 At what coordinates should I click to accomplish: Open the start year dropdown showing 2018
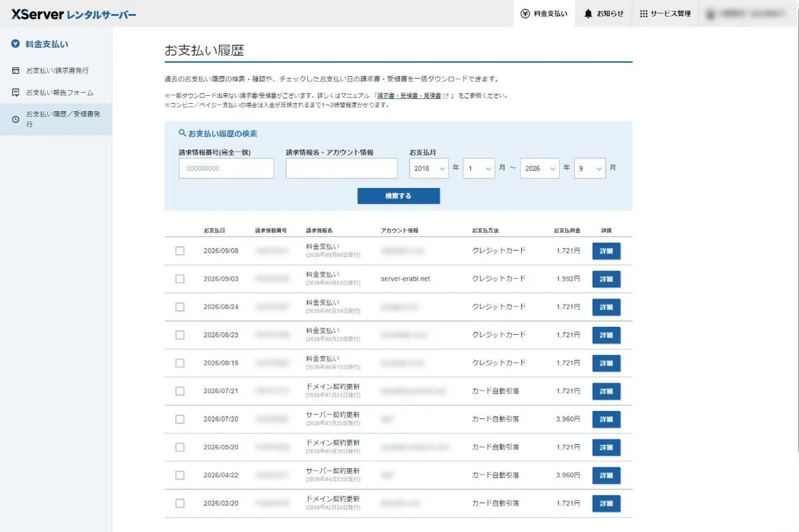pos(429,168)
